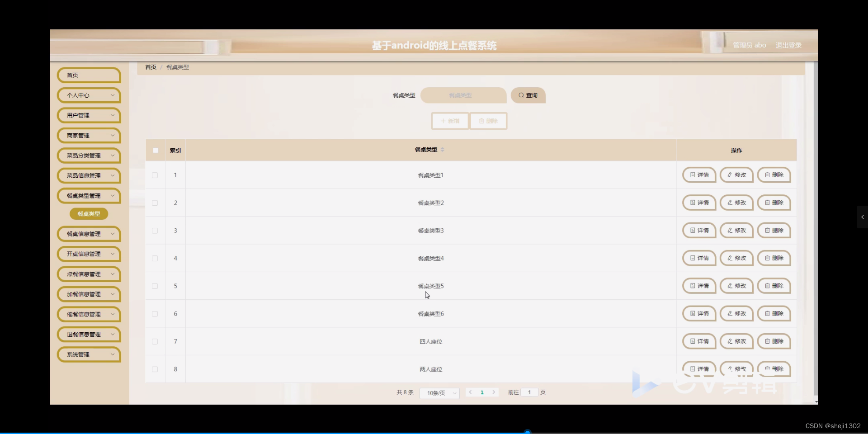Click the trash icon on the top 删除 button

tap(481, 121)
